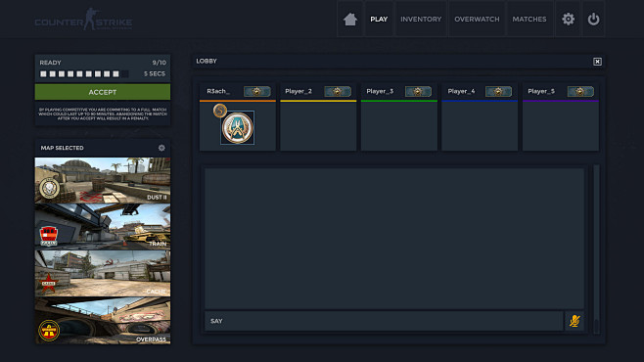This screenshot has height=362, width=644.
Task: Click the Player_3 name
Action: coord(380,91)
